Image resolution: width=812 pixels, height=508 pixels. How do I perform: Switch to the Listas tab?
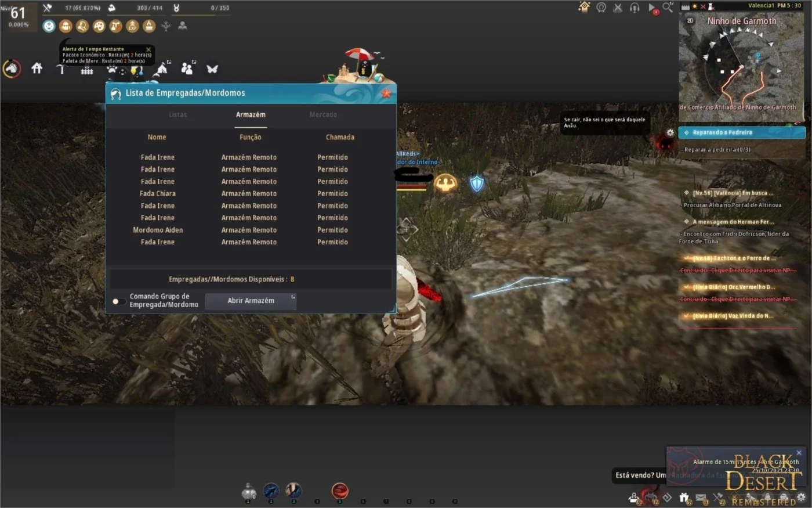click(178, 115)
